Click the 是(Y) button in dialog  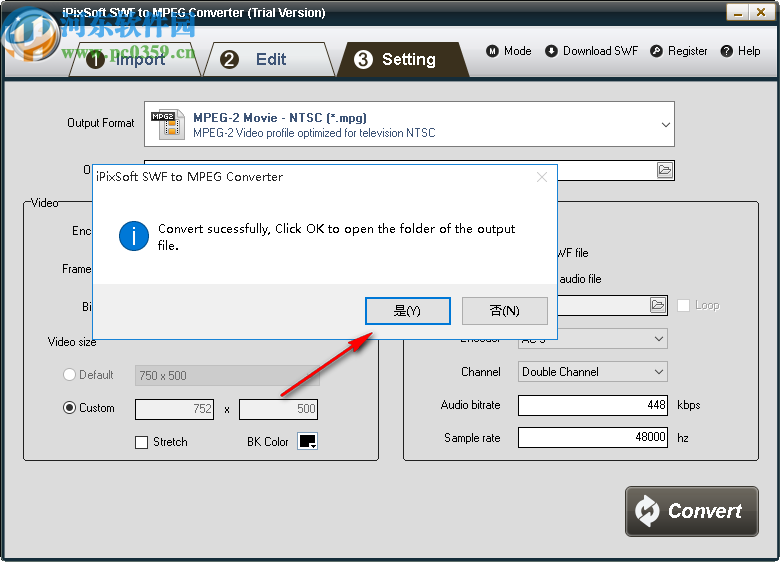click(408, 311)
